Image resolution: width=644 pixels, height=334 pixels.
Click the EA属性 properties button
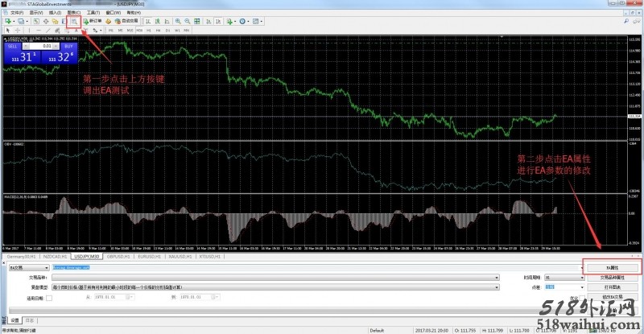pyautogui.click(x=611, y=266)
